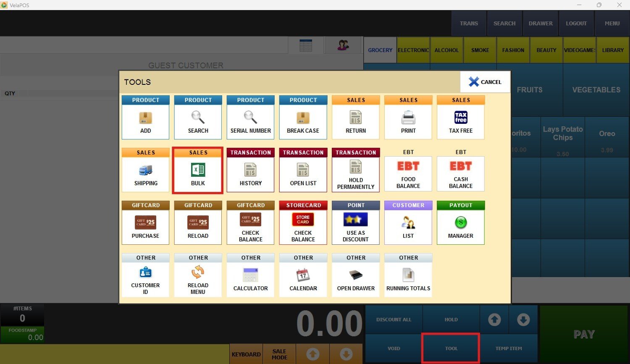This screenshot has width=630, height=364.
Task: Select the Grocery category tab
Action: (x=380, y=50)
